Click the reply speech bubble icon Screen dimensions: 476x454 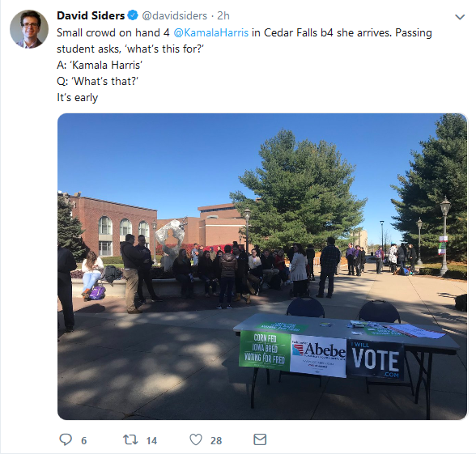[x=66, y=439]
